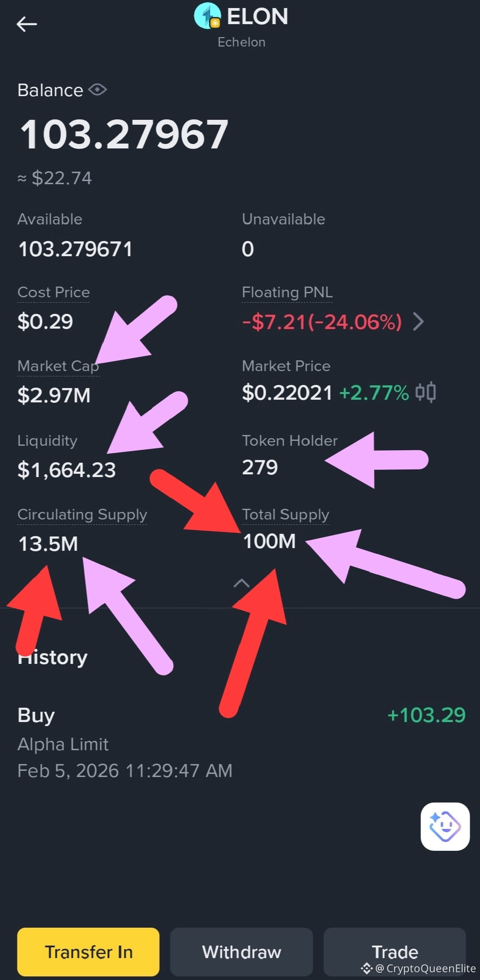Tap Floating PNL underlined label
Image resolution: width=480 pixels, height=980 pixels.
pyautogui.click(x=287, y=292)
